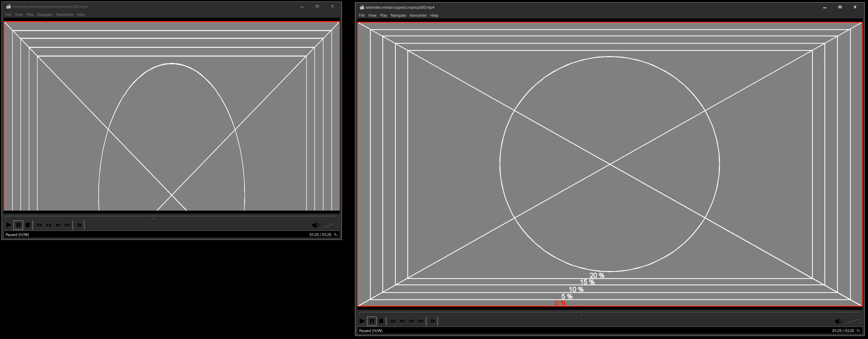Click Pause button in cropbottom500 window
868x339 pixels.
click(x=18, y=225)
